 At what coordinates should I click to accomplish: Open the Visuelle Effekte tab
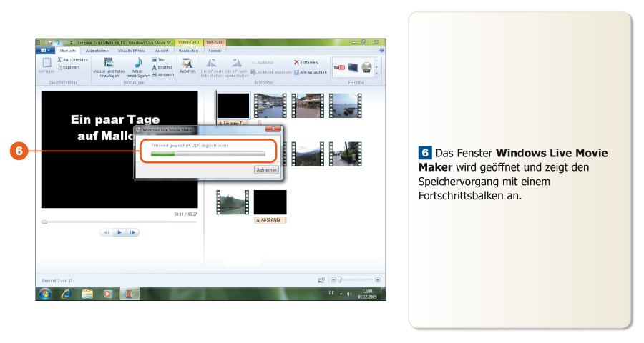pos(132,51)
